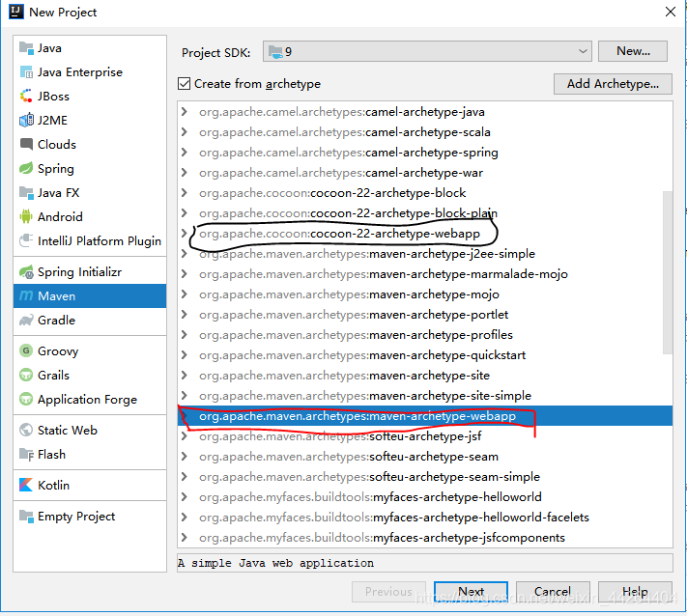Image resolution: width=687 pixels, height=616 pixels.
Task: Click the Java Enterprise icon
Action: click(x=26, y=72)
